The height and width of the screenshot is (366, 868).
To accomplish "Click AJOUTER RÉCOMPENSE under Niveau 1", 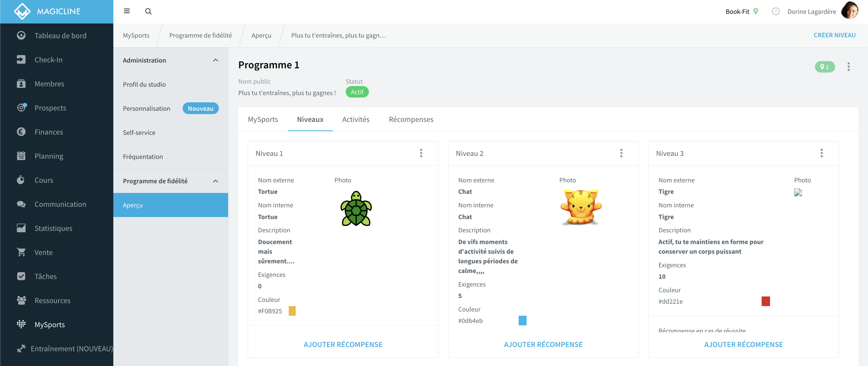I will tap(343, 344).
